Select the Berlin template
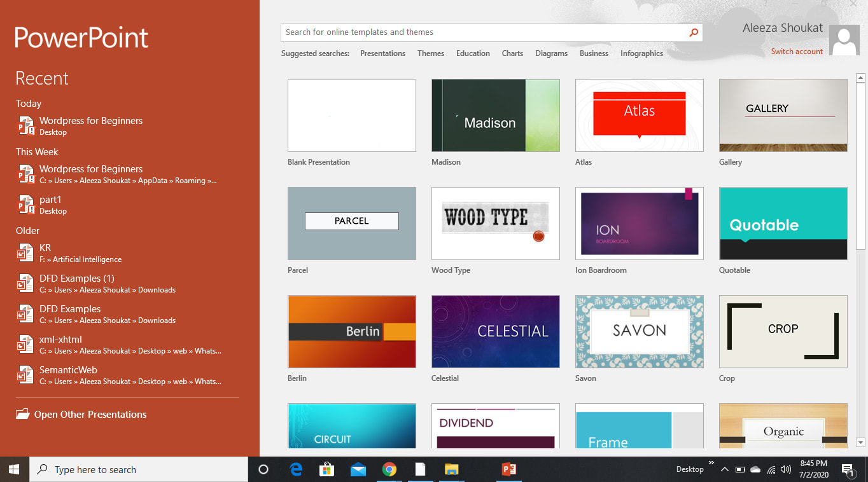The height and width of the screenshot is (482, 868). [351, 331]
